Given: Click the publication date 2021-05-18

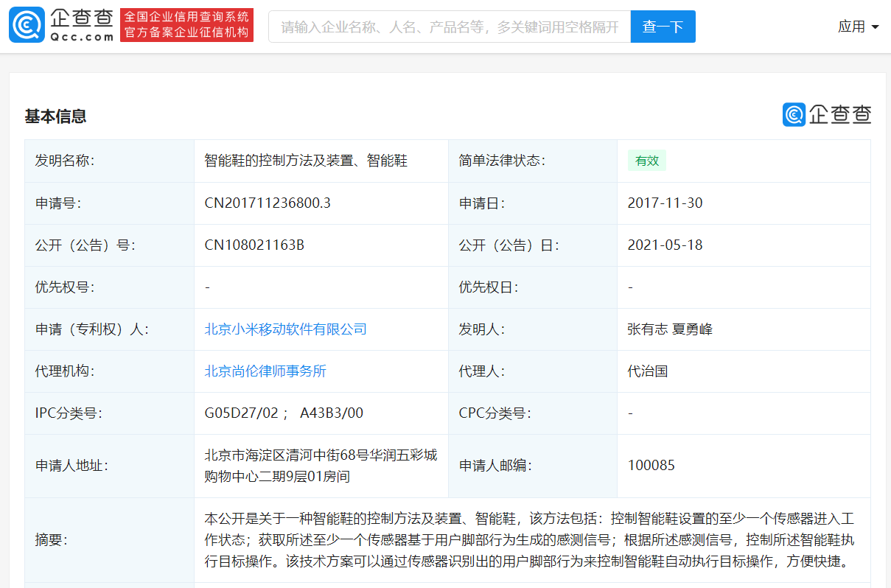Looking at the screenshot, I should pyautogui.click(x=665, y=245).
